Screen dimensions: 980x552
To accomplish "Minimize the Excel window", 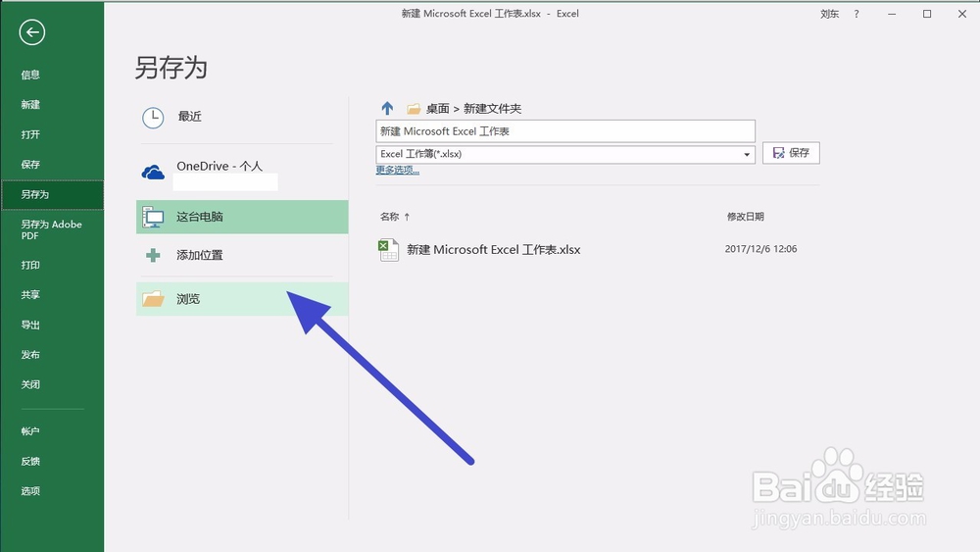I will (x=892, y=14).
